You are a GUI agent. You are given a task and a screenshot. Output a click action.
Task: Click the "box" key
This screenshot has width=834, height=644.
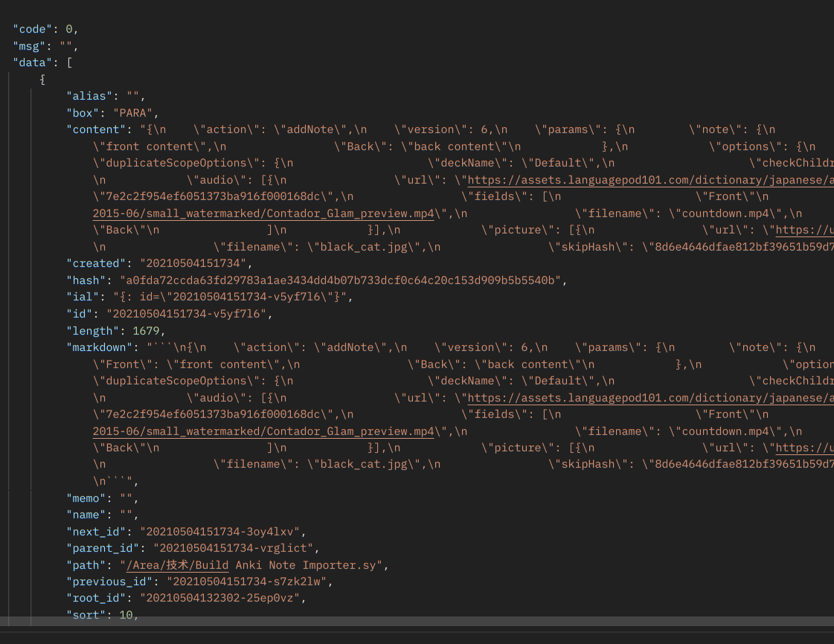coord(83,113)
